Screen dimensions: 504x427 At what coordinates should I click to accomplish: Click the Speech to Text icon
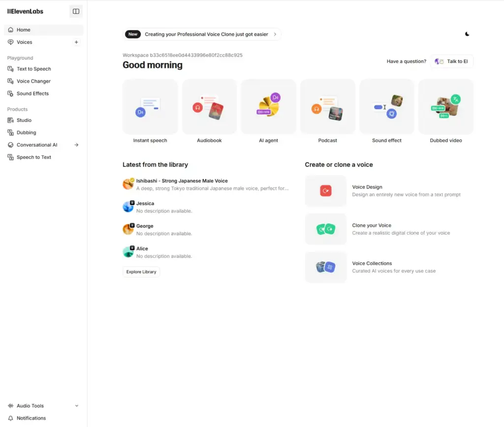point(11,157)
